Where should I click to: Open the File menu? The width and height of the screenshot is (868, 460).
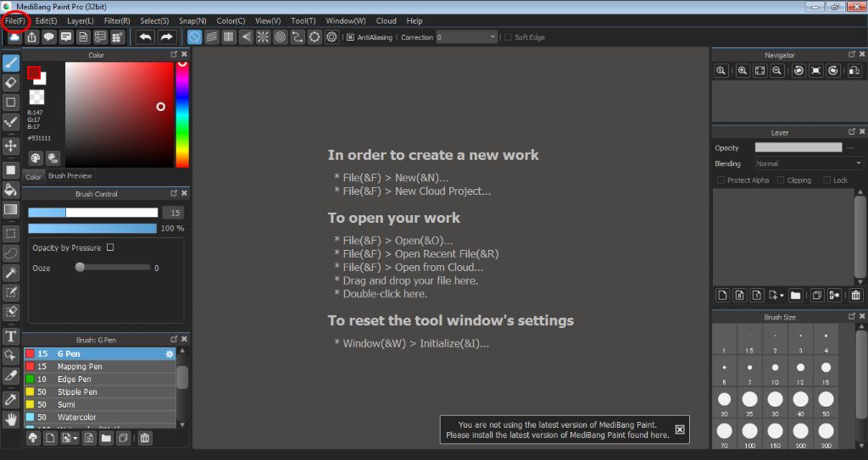click(x=15, y=20)
